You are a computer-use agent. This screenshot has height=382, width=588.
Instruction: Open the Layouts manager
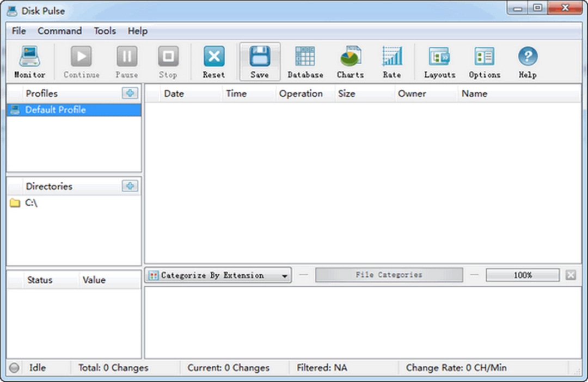(x=439, y=60)
